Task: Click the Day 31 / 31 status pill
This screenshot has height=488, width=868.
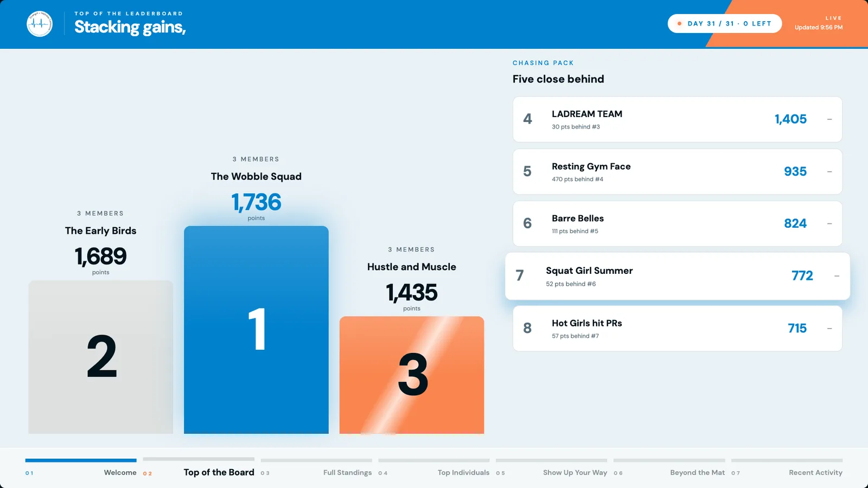Action: [x=725, y=23]
